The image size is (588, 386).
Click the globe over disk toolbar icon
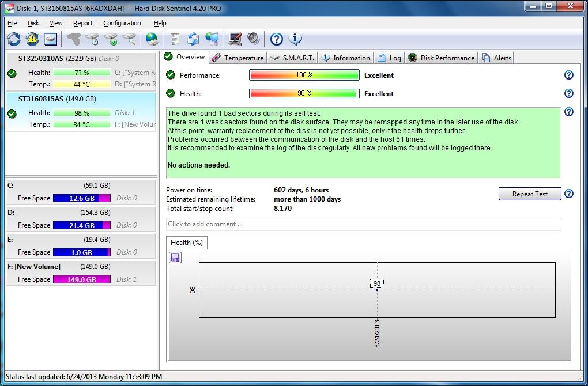tap(152, 39)
